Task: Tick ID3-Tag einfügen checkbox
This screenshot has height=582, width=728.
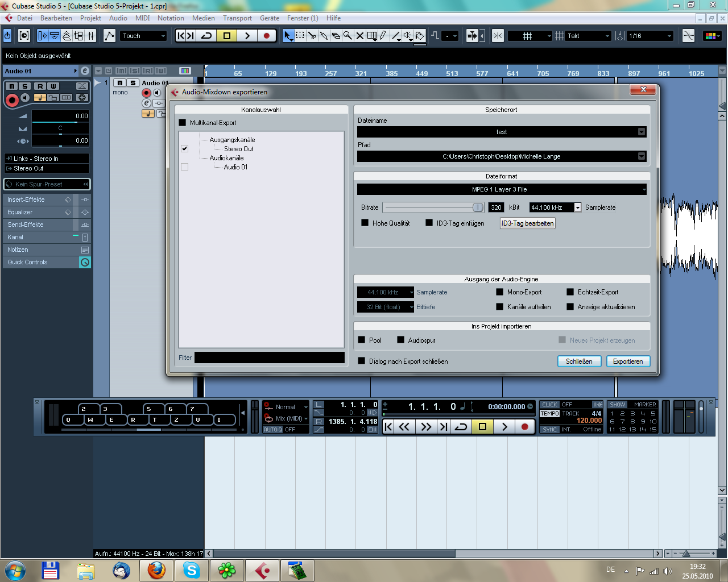Action: tap(429, 223)
